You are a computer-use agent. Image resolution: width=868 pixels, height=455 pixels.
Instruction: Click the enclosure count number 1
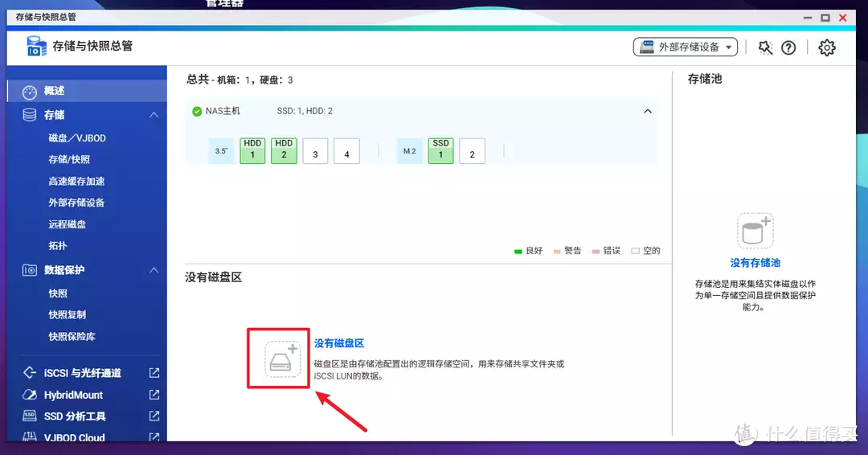(x=248, y=80)
